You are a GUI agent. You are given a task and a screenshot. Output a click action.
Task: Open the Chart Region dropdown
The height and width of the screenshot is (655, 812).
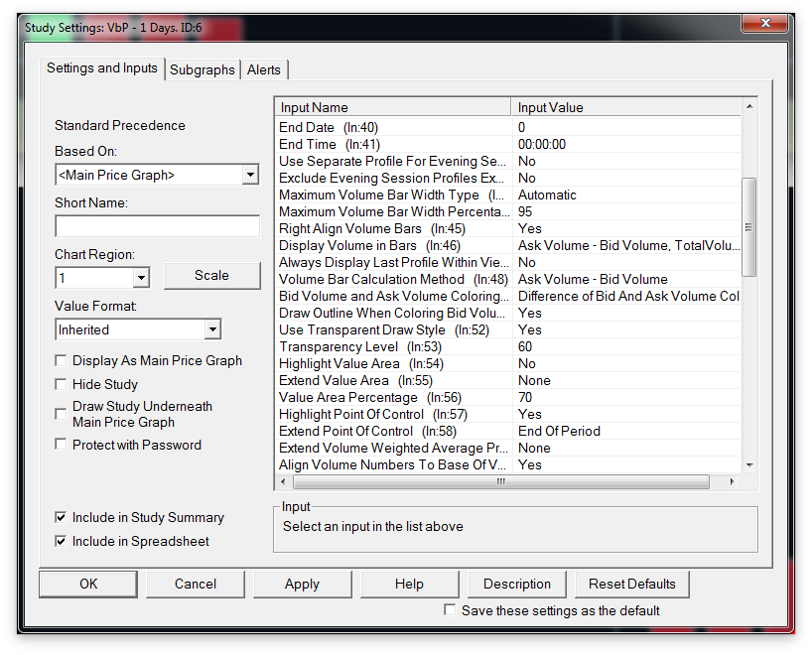point(141,278)
